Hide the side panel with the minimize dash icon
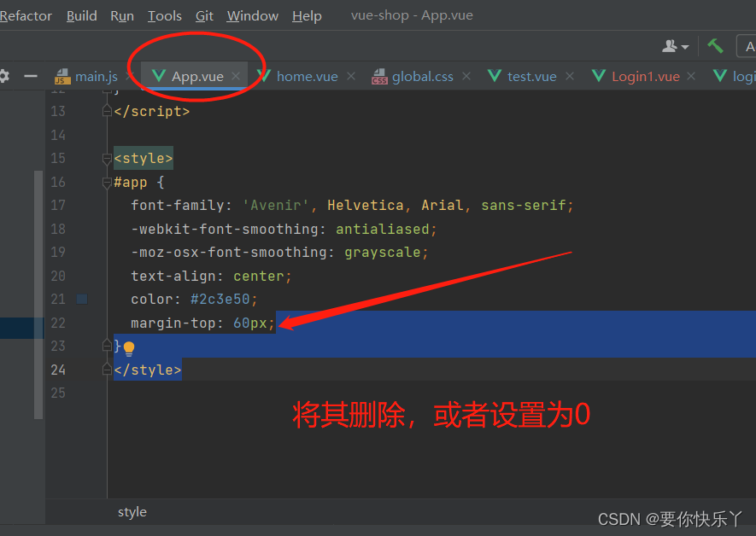This screenshot has height=536, width=756. pyautogui.click(x=30, y=75)
